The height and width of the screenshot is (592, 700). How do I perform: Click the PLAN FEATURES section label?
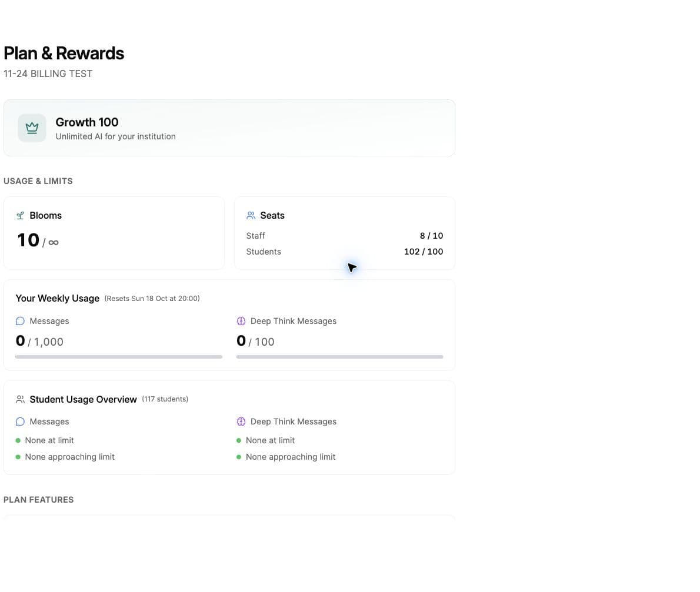38,500
